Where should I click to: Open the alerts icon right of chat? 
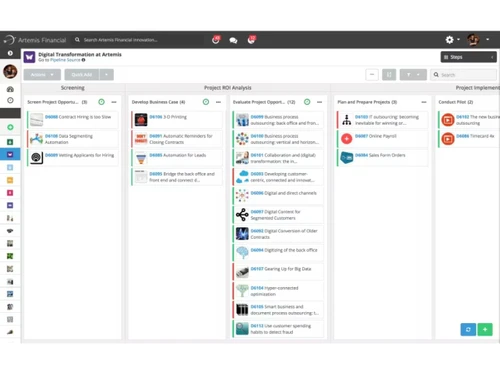[251, 40]
